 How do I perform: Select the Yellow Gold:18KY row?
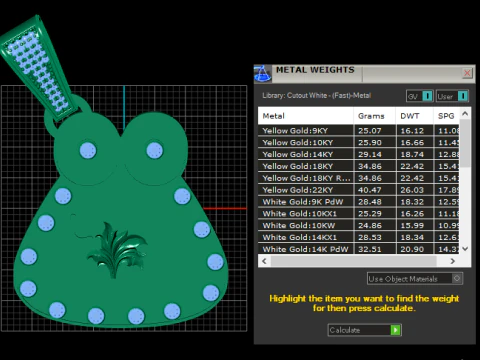coord(359,166)
